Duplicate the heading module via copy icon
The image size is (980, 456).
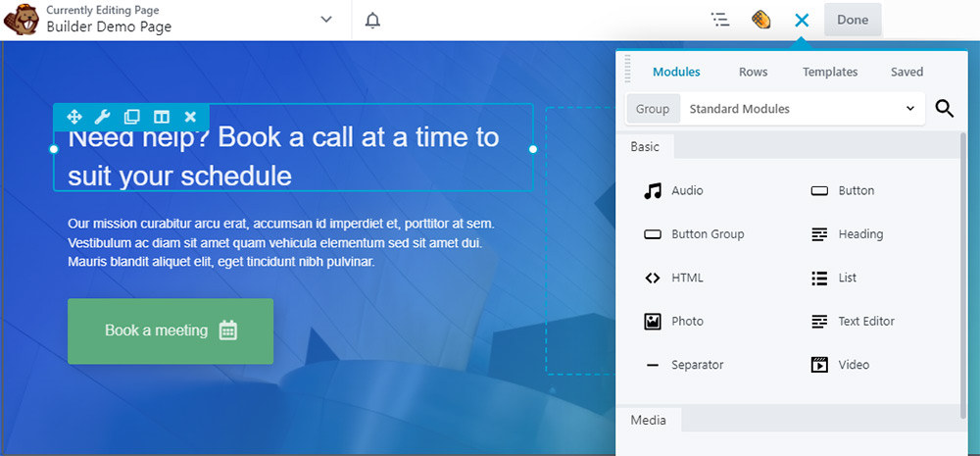(x=132, y=117)
